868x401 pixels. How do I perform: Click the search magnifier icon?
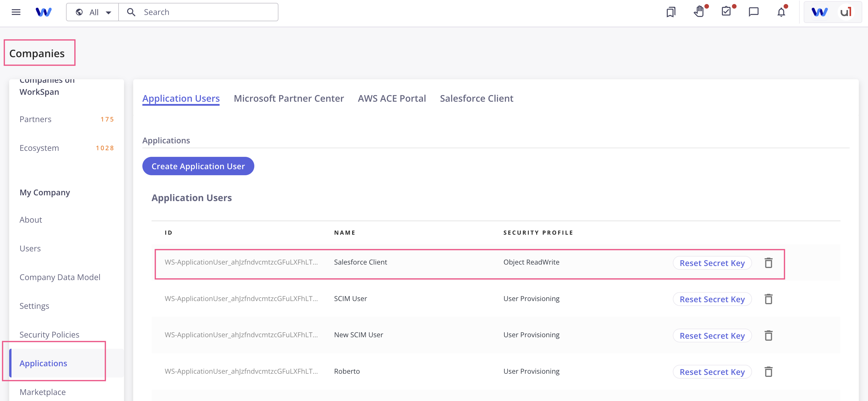pos(131,12)
